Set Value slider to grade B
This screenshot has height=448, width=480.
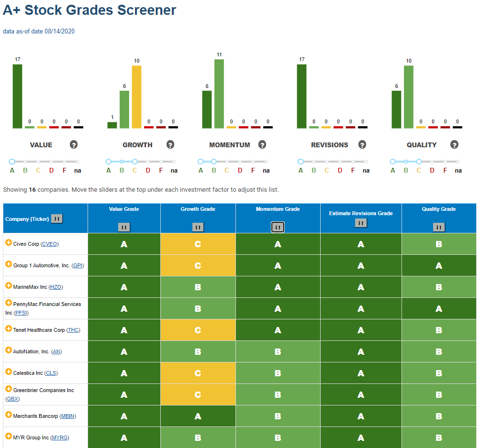(25, 162)
